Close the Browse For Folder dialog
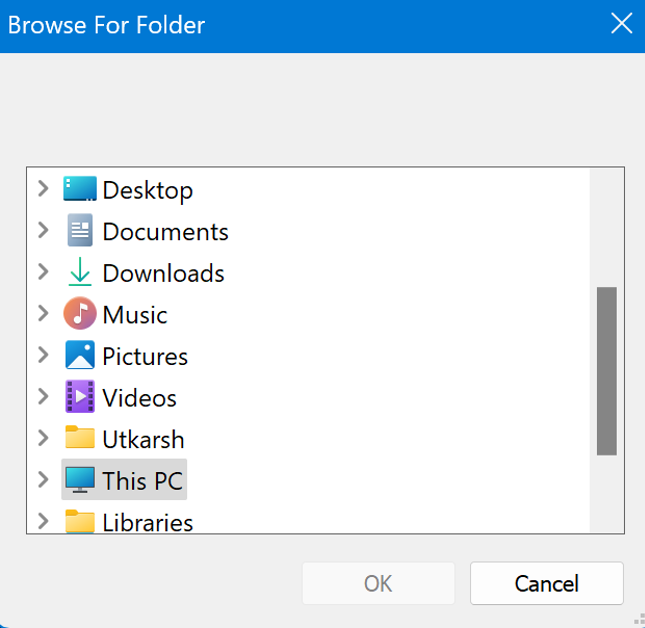This screenshot has width=645, height=628. pyautogui.click(x=621, y=24)
